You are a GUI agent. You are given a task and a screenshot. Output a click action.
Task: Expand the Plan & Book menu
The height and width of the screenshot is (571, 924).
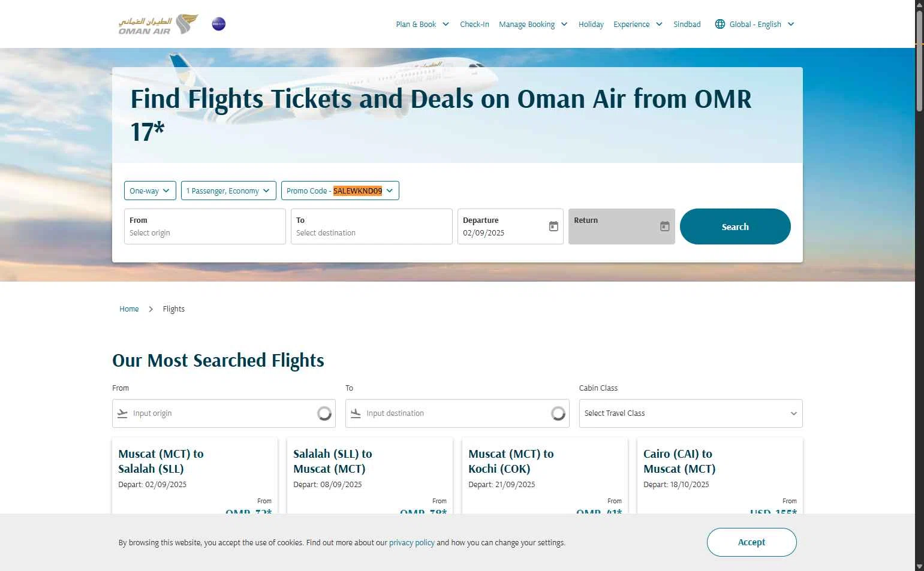click(422, 25)
